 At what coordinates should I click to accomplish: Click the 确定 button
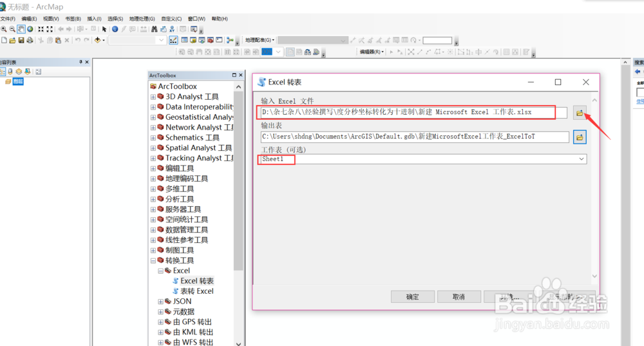point(412,296)
